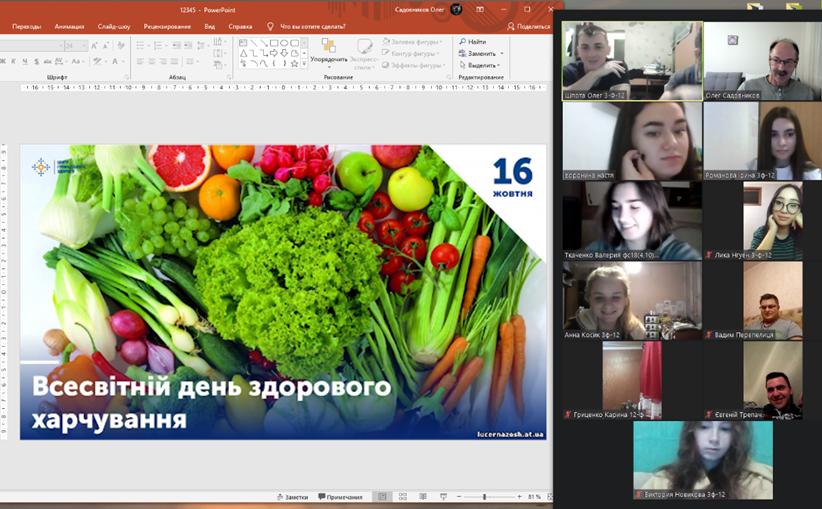
Task: Start slide show from status bar icon
Action: pos(444,496)
